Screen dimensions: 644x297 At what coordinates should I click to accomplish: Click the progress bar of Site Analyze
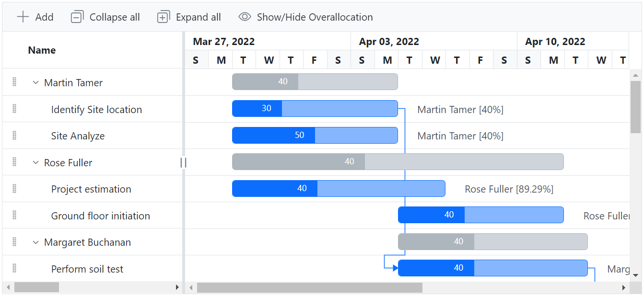(x=273, y=135)
